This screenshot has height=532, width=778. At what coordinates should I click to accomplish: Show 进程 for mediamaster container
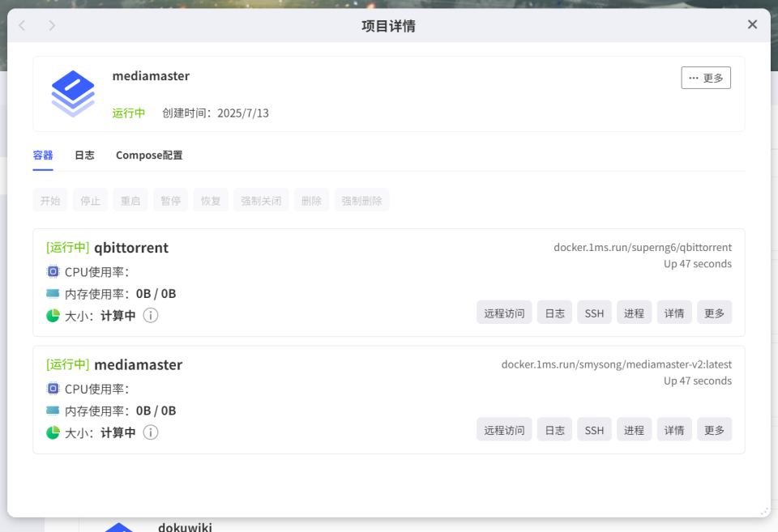pyautogui.click(x=634, y=430)
